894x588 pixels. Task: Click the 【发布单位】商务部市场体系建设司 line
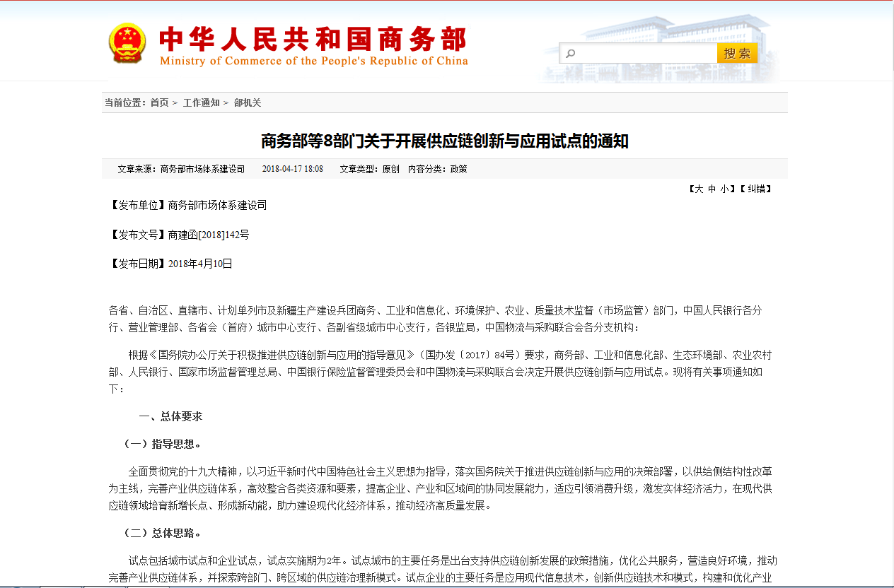187,205
